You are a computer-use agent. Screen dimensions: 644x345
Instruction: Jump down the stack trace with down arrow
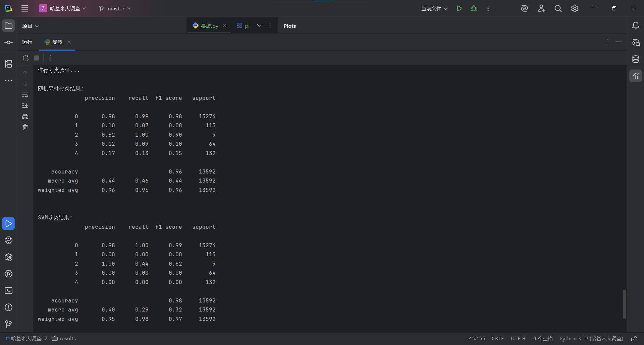pyautogui.click(x=25, y=84)
